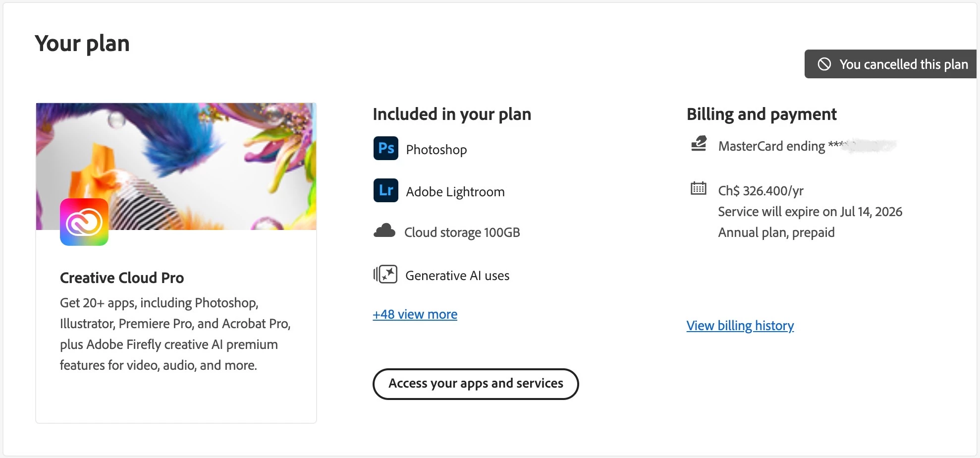Click the Cloud storage cloud icon
Image resolution: width=980 pixels, height=458 pixels.
click(x=384, y=231)
